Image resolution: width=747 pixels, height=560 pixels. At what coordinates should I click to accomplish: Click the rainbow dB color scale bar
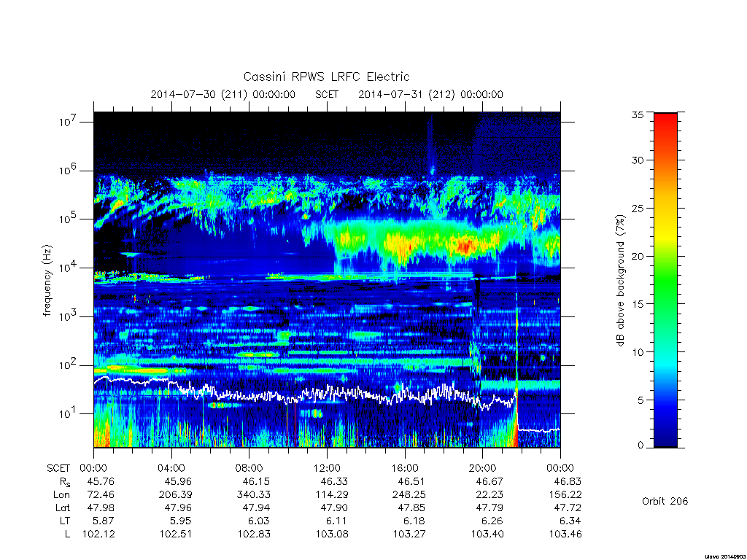[x=665, y=280]
